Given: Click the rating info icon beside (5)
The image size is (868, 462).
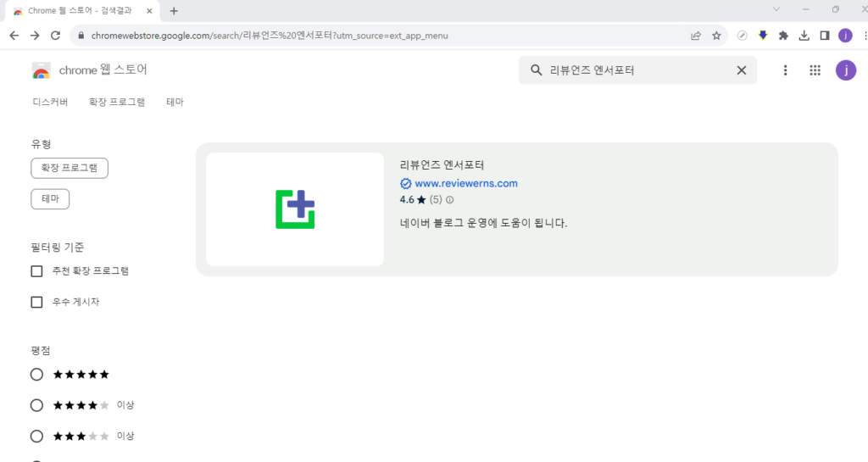Looking at the screenshot, I should tap(449, 200).
